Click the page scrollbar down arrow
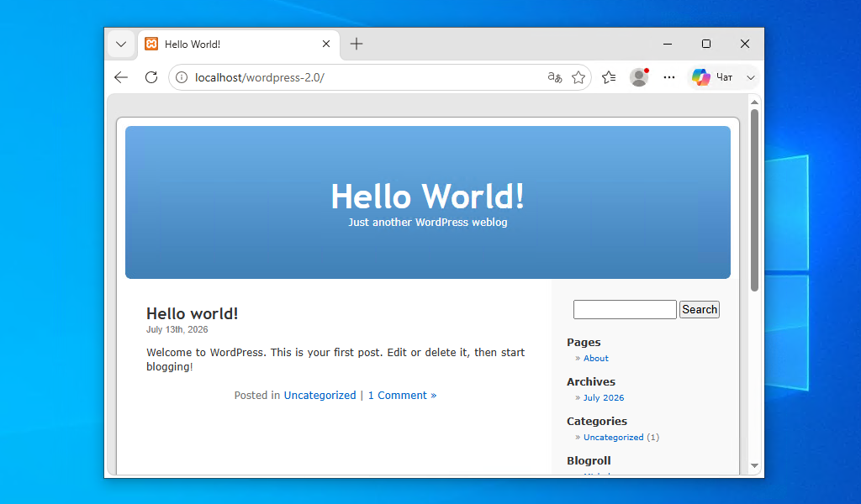Image resolution: width=861 pixels, height=504 pixels. pos(754,465)
